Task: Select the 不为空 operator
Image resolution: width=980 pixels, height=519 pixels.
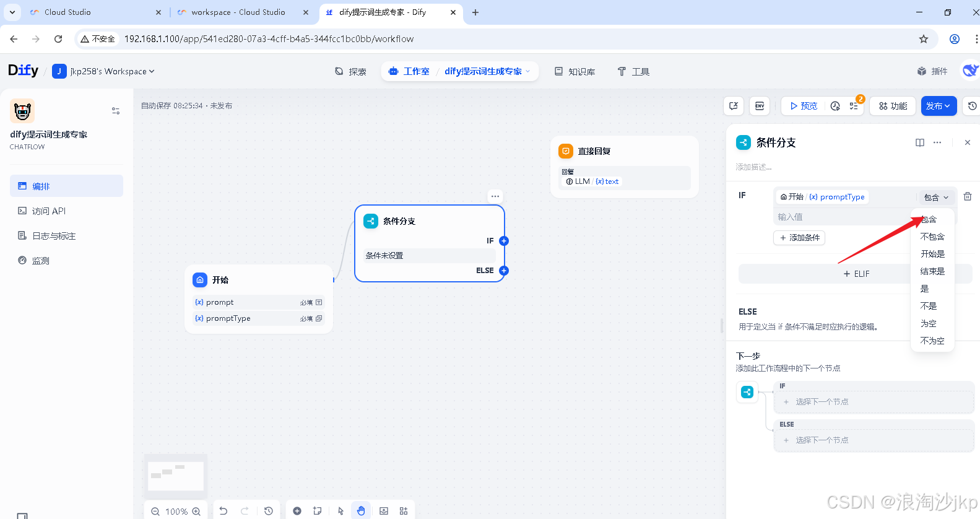Action: [x=932, y=341]
